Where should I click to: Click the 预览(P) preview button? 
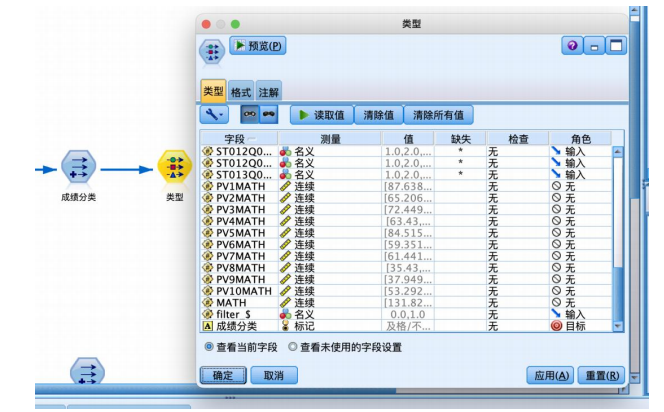[x=258, y=45]
